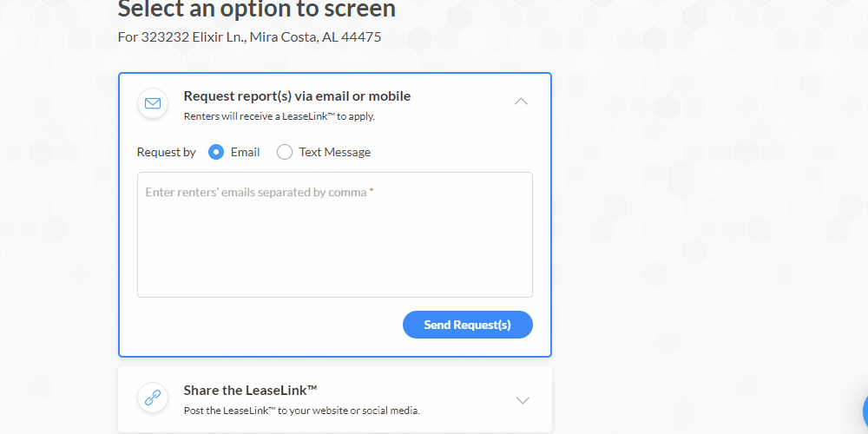Image resolution: width=868 pixels, height=434 pixels.
Task: Focus the renters' emails text area
Action: point(335,234)
